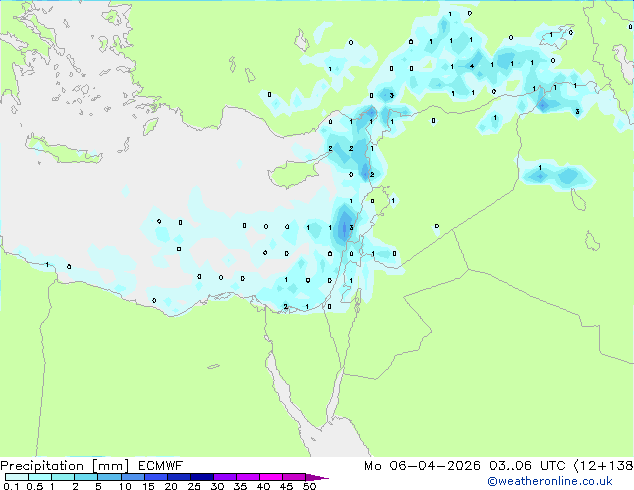Click the 45–50 mm legend color swatch
Image resolution: width=634 pixels, height=490 pixels.
[x=294, y=477]
